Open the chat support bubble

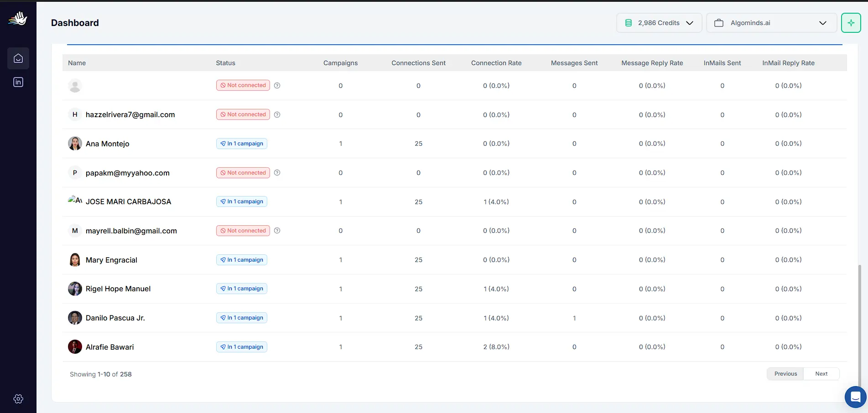tap(856, 397)
